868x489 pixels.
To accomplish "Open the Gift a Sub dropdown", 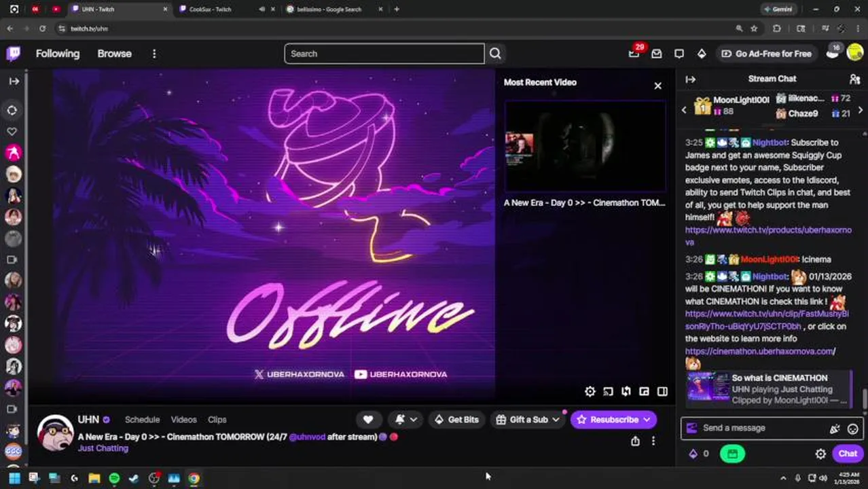I will tap(528, 420).
